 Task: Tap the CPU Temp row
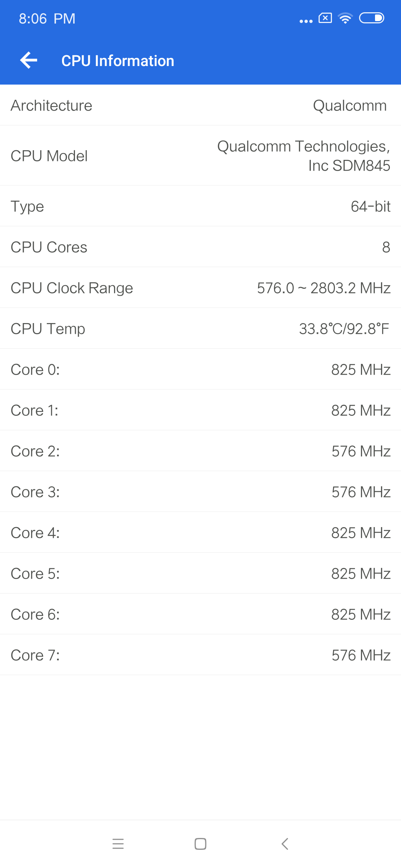click(x=200, y=329)
